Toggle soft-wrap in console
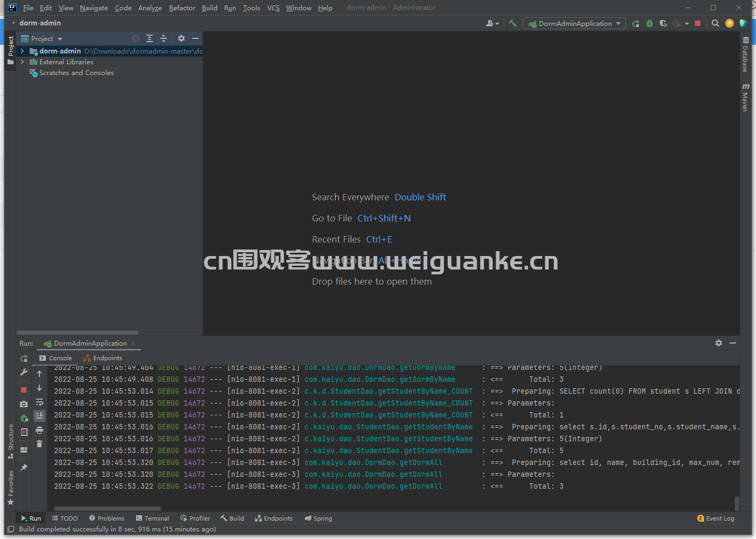 point(39,402)
